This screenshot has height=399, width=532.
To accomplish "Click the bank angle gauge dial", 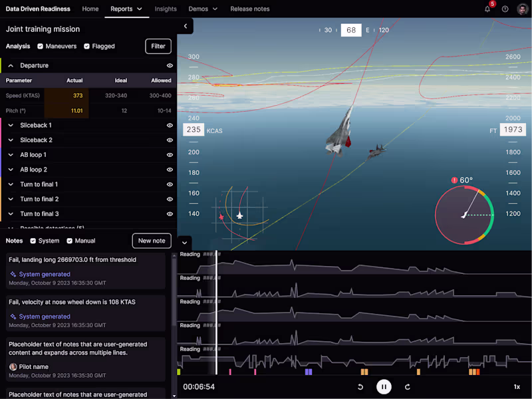I will pyautogui.click(x=464, y=215).
